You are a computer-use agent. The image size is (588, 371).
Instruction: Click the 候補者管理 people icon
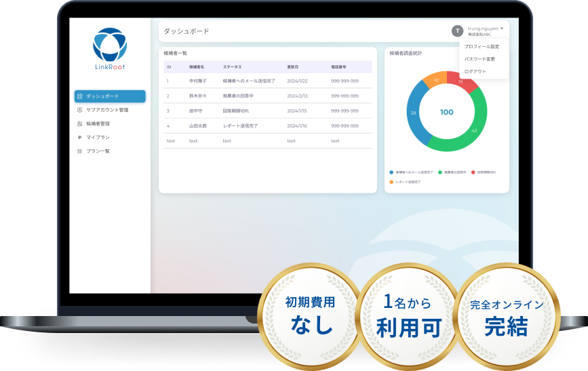click(x=80, y=123)
